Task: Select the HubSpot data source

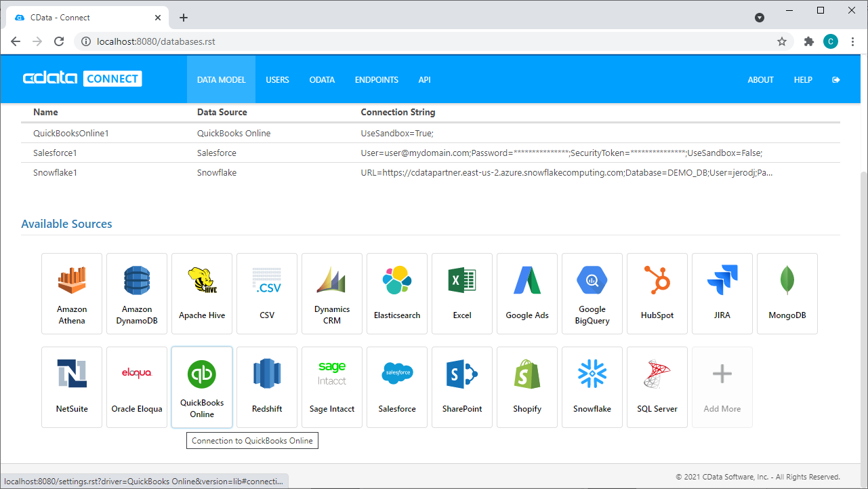Action: 657,293
